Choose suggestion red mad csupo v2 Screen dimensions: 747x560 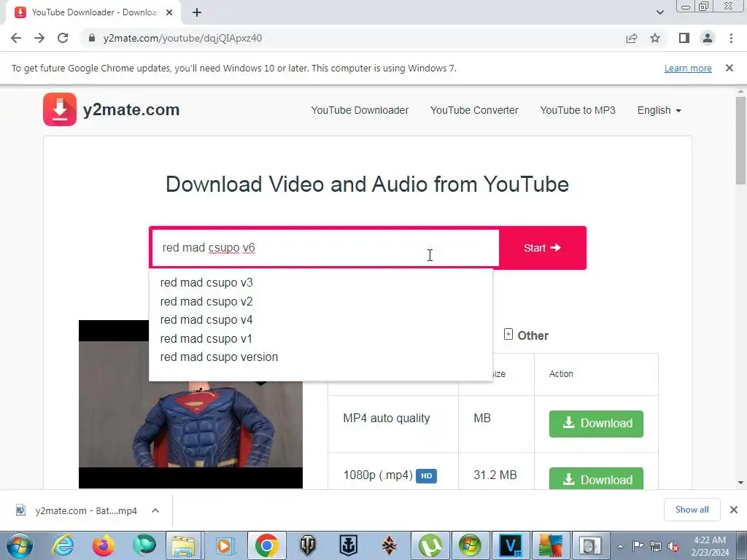click(x=206, y=301)
